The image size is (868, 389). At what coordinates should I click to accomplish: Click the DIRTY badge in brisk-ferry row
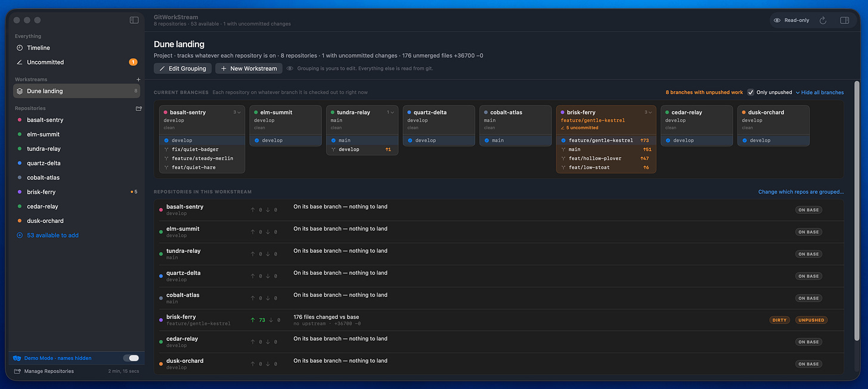click(x=780, y=320)
